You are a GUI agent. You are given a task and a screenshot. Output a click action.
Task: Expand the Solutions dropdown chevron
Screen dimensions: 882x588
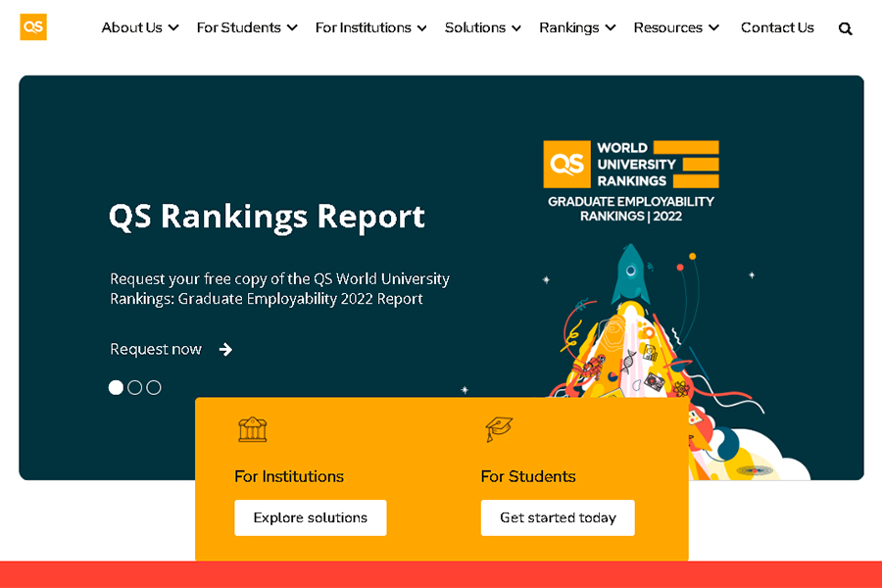(516, 27)
